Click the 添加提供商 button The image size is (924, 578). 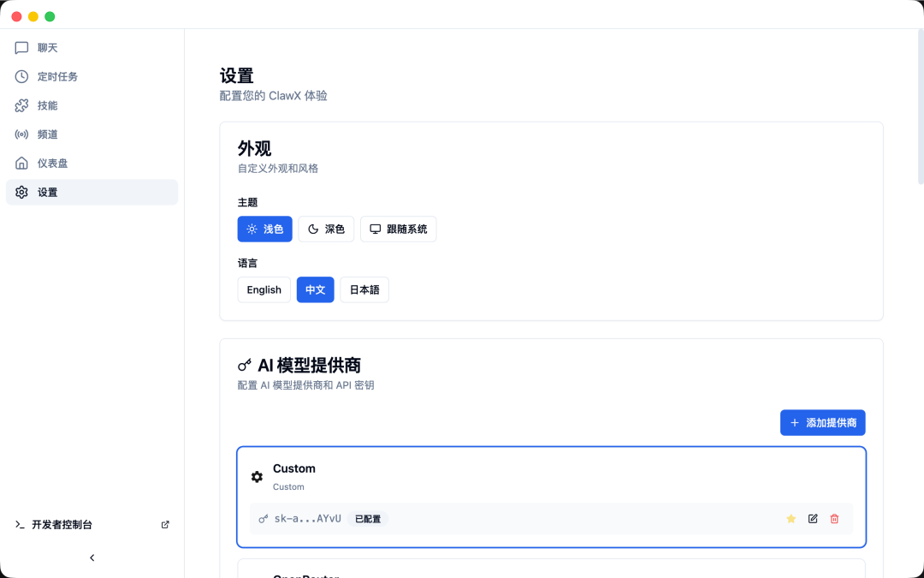pos(822,423)
